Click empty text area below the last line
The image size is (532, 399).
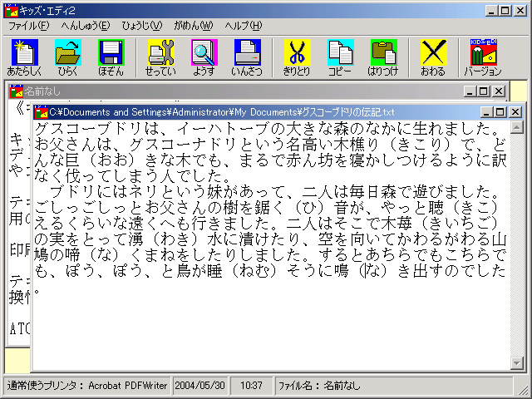coord(272,332)
